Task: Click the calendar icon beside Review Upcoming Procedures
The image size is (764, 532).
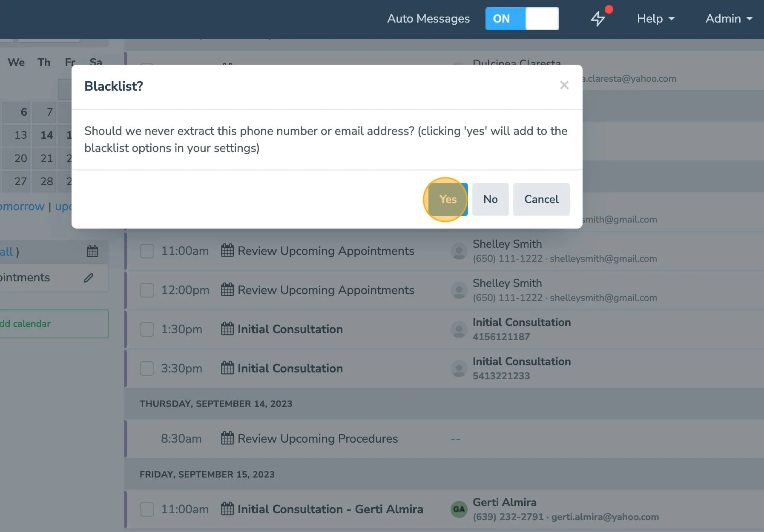Action: (227, 438)
